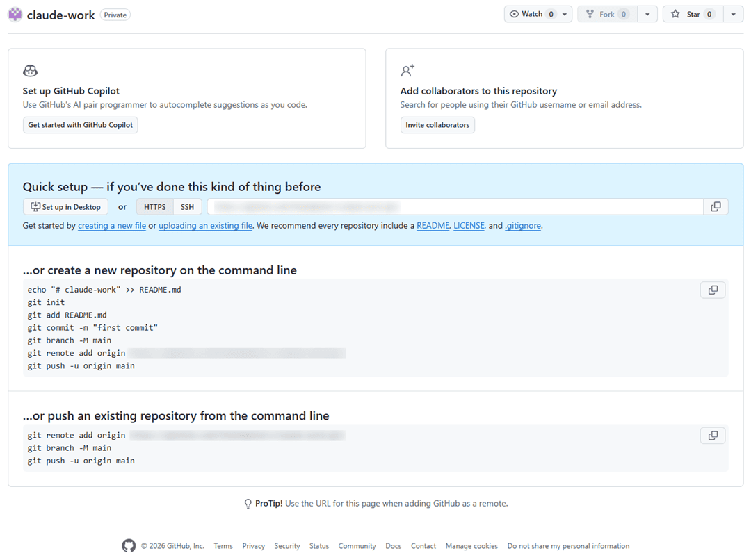Watch the claude-work repository
751x560 pixels.
point(531,14)
